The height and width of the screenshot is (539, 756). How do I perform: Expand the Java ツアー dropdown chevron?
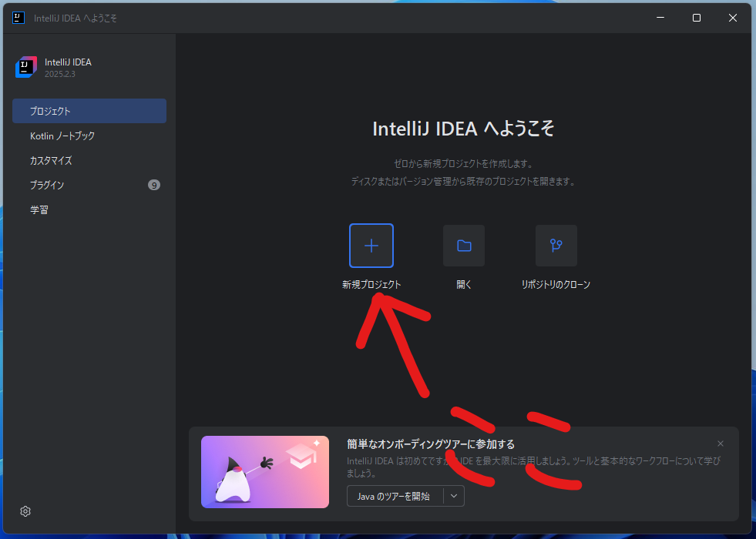click(455, 496)
